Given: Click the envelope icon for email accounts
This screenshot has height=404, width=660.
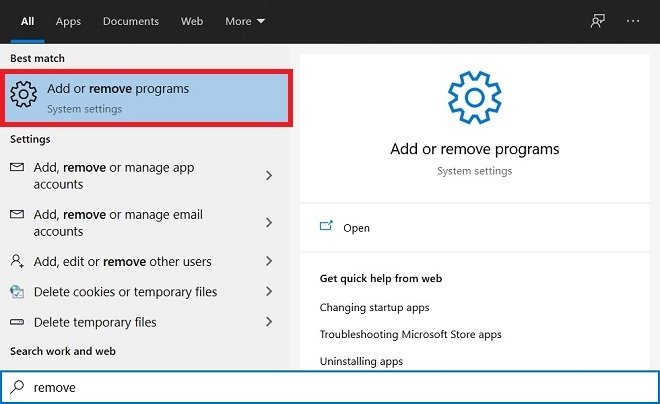Looking at the screenshot, I should 17,215.
